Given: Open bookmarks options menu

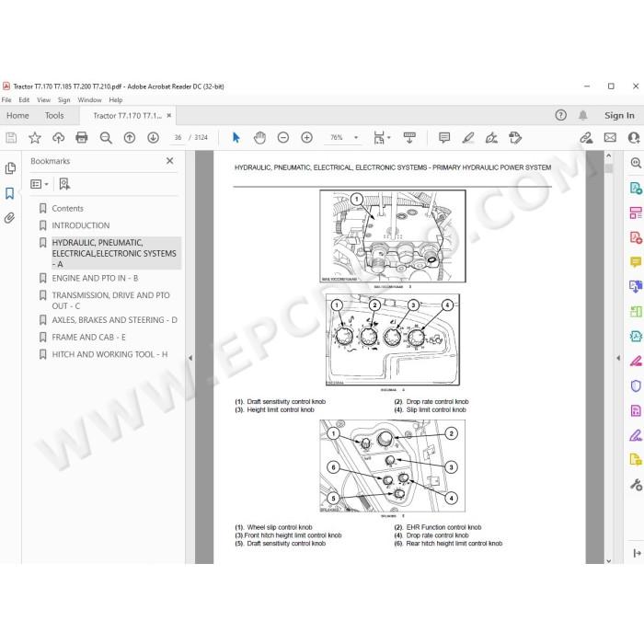Looking at the screenshot, I should tap(40, 184).
